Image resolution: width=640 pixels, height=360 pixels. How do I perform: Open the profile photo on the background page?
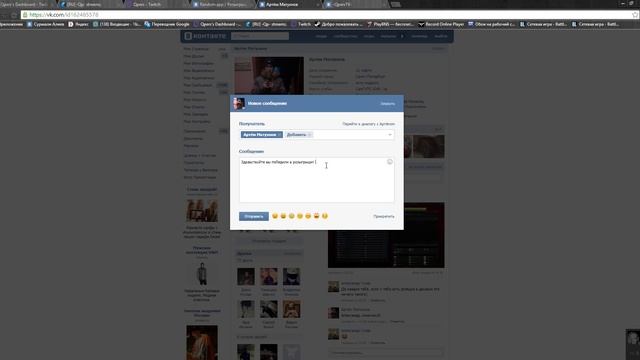coord(269,76)
